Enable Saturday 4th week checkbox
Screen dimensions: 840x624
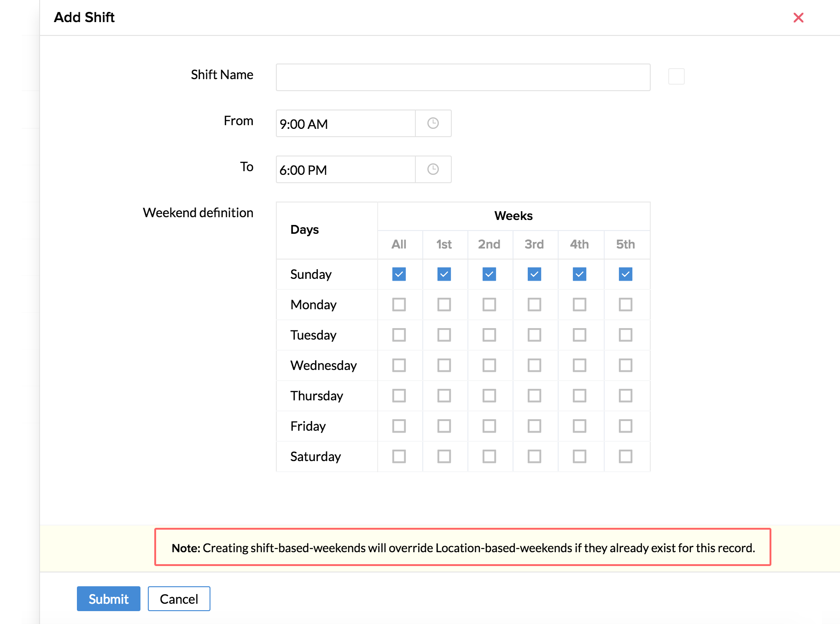tap(579, 456)
